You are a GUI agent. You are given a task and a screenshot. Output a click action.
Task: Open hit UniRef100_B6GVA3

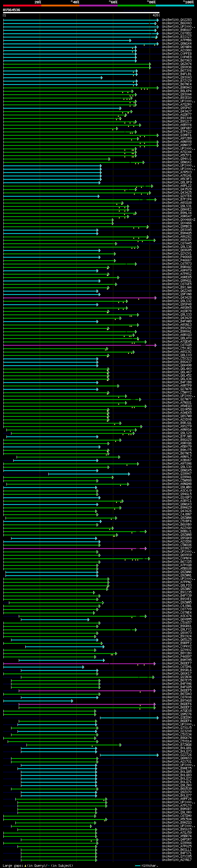click(x=177, y=23)
